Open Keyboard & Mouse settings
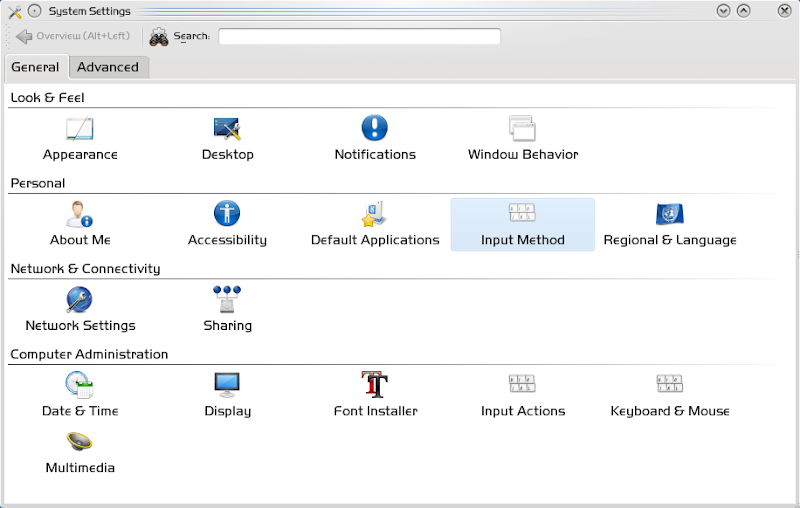 click(x=669, y=386)
